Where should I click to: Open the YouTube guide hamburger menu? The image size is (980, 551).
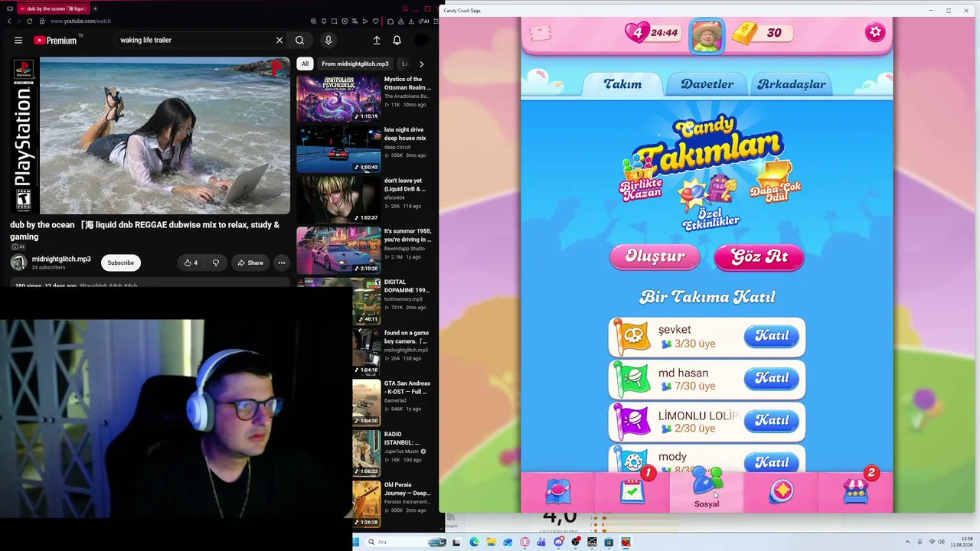[18, 40]
